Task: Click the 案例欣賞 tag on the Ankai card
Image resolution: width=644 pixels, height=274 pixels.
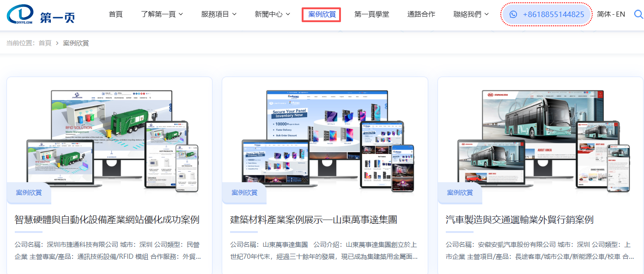Action: [460, 193]
